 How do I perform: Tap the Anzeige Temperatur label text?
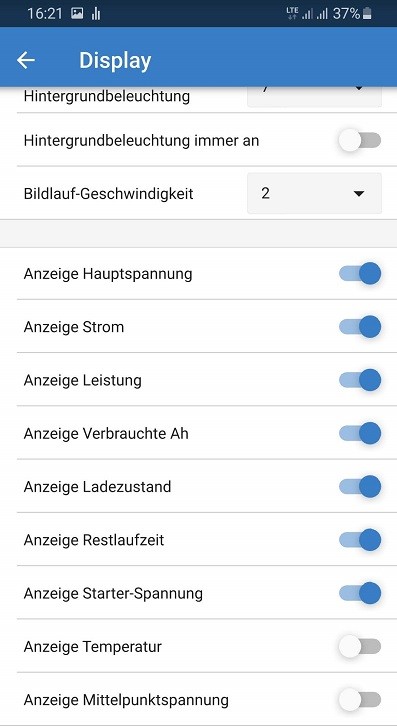[93, 646]
